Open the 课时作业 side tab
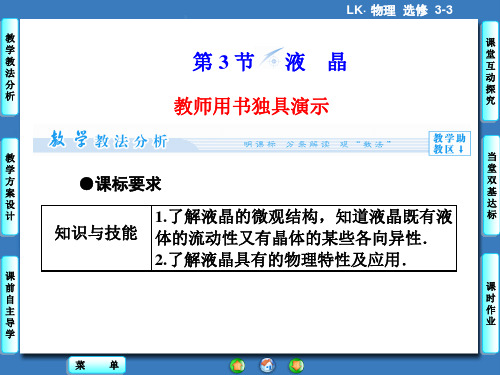 pyautogui.click(x=491, y=303)
